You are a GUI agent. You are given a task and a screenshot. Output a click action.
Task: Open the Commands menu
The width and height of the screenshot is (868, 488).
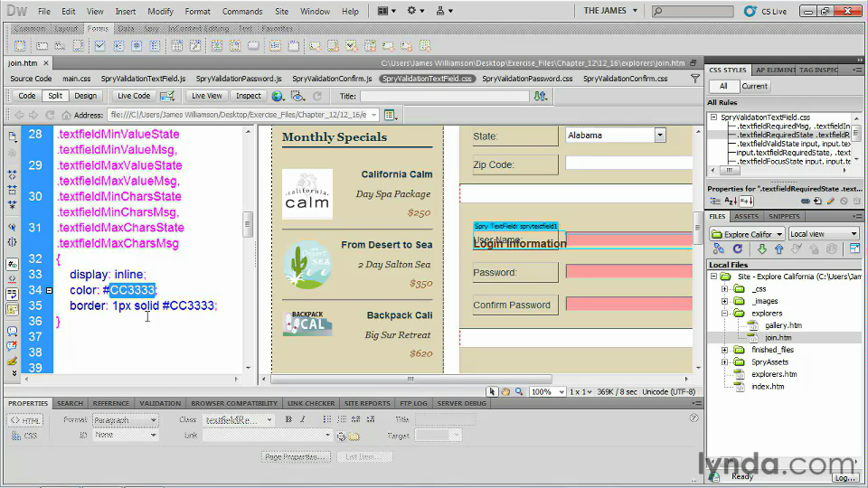click(241, 12)
